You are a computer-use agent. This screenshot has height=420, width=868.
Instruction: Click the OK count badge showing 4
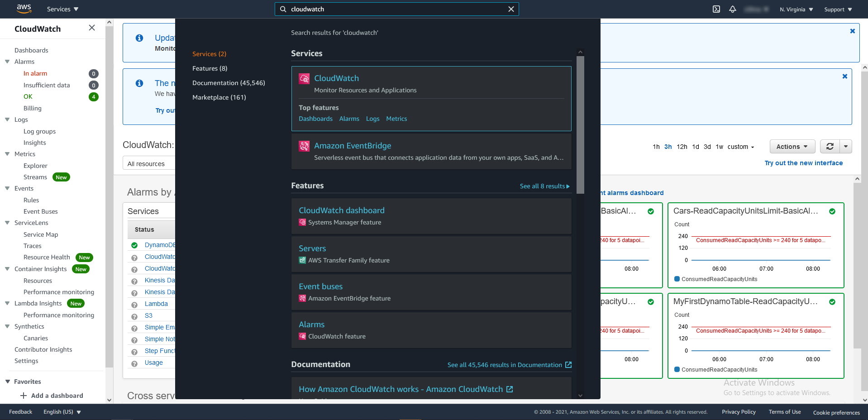[x=94, y=97]
